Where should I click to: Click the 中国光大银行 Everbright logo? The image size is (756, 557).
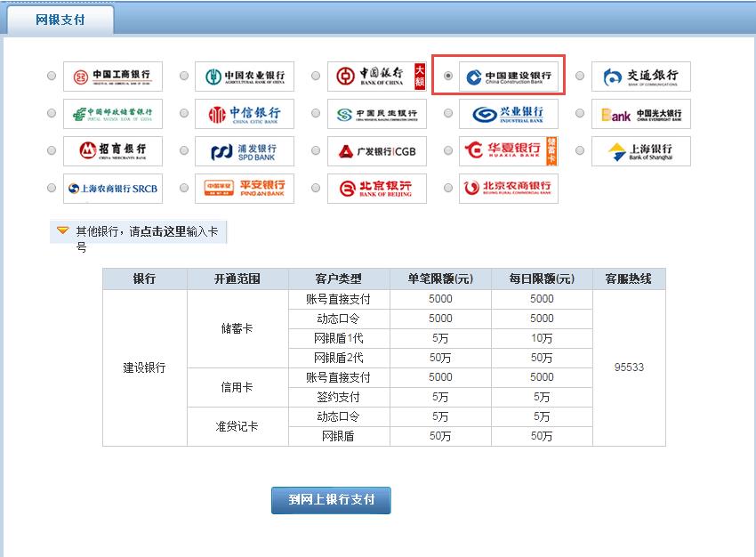pos(641,114)
